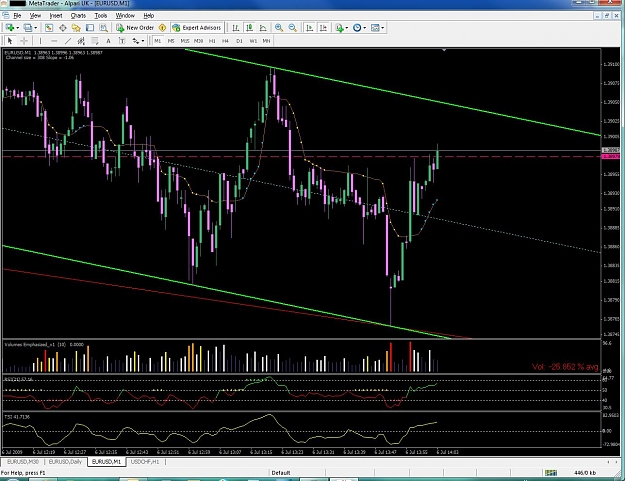Select the M15 timeframe button

185,41
